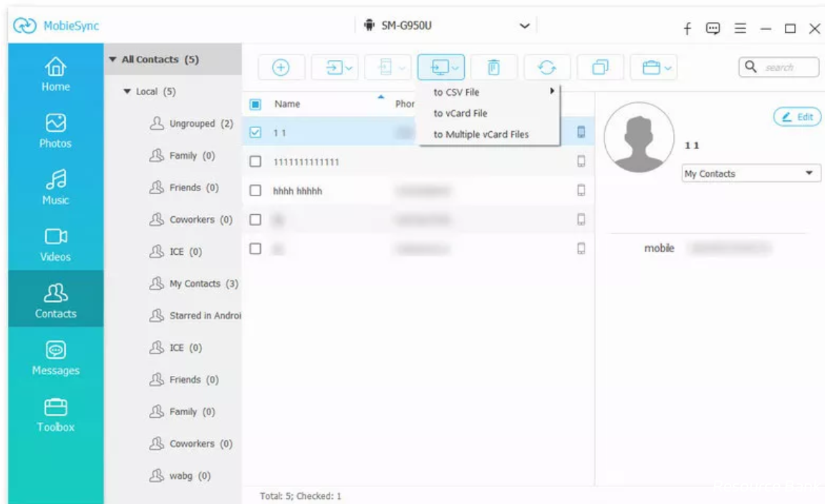Open the Photos section in sidebar
Viewport: 825px width, 504px height.
tap(56, 131)
